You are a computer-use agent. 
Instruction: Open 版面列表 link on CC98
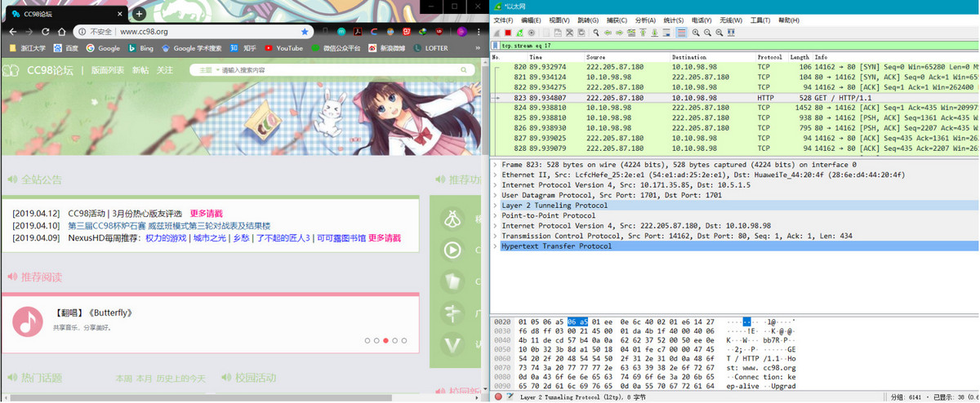[107, 70]
